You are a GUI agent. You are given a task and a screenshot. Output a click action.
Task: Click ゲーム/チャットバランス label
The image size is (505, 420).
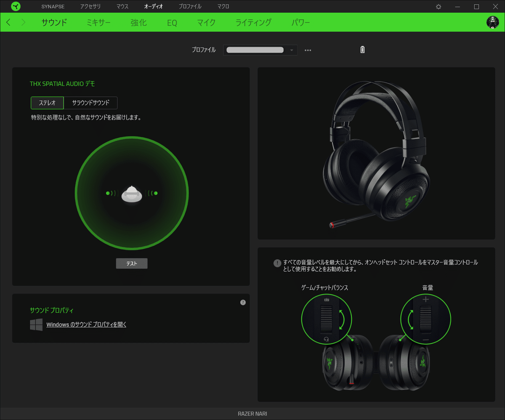[x=325, y=288]
